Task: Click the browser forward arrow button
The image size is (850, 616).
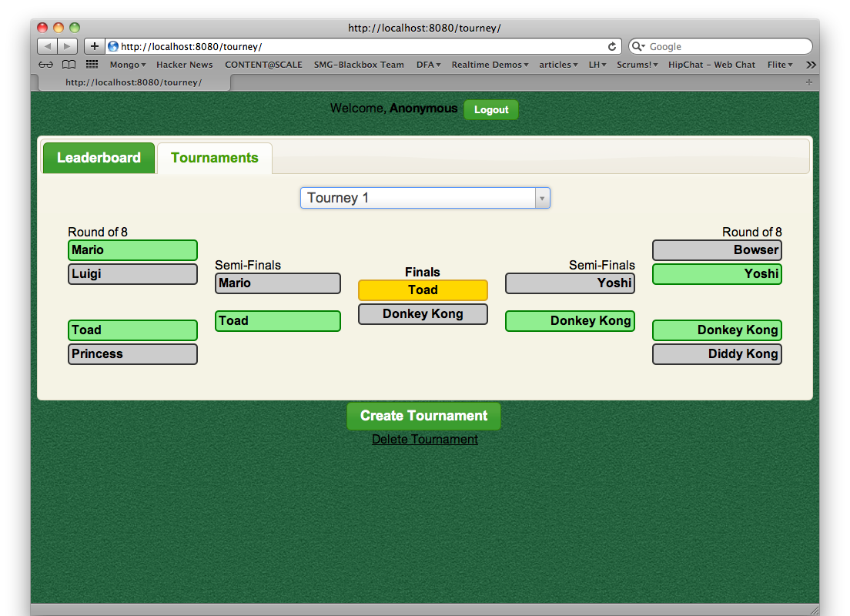Action: [x=68, y=46]
